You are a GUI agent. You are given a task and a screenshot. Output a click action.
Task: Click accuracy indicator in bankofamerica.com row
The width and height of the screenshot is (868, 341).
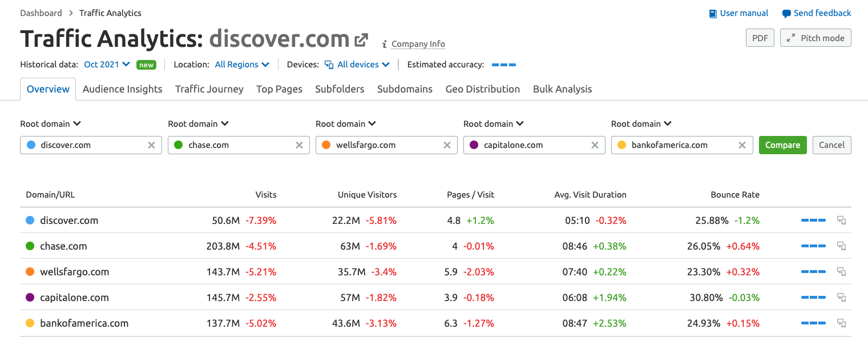[x=813, y=323]
